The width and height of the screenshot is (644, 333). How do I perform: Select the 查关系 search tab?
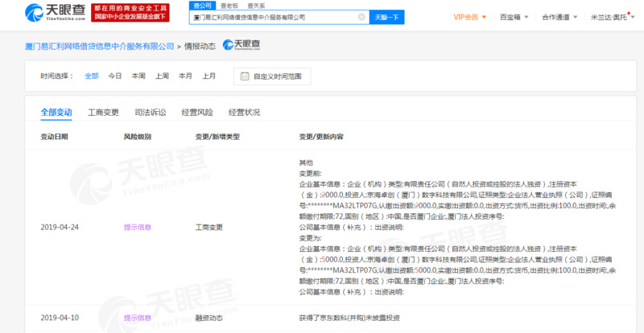pyautogui.click(x=256, y=6)
